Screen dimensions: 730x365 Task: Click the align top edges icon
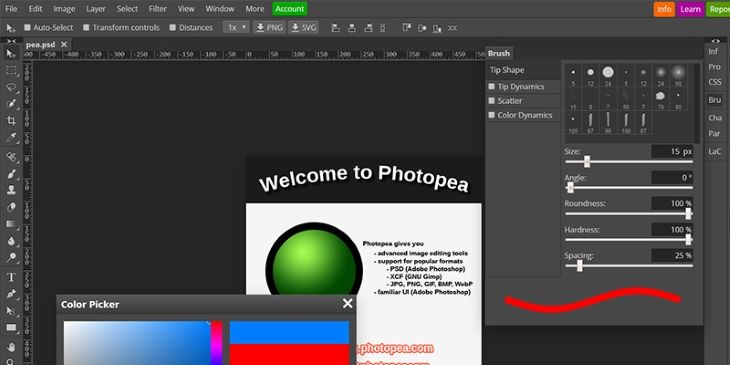pyautogui.click(x=406, y=28)
